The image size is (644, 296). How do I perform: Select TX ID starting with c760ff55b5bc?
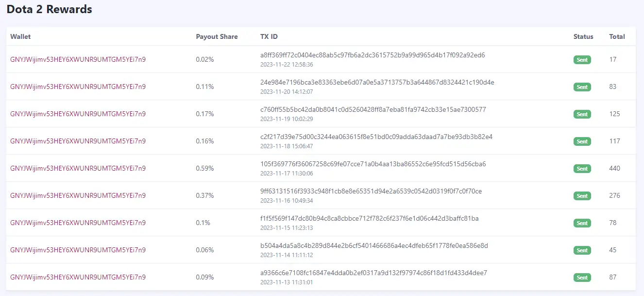tap(373, 109)
